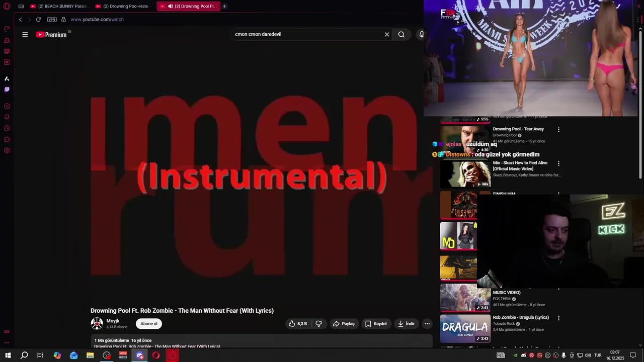Open YouTube hamburger guide menu
This screenshot has width=644, height=362.
[25, 34]
